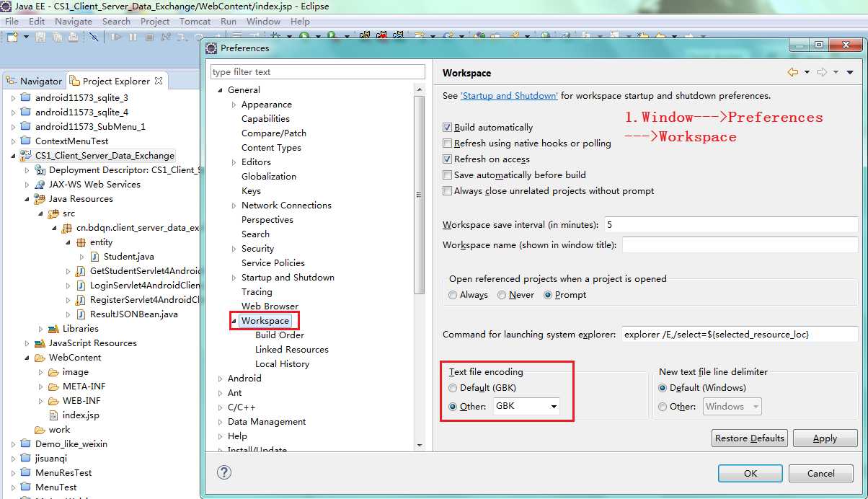Confirm Preferences with OK
The image size is (868, 499).
click(750, 473)
